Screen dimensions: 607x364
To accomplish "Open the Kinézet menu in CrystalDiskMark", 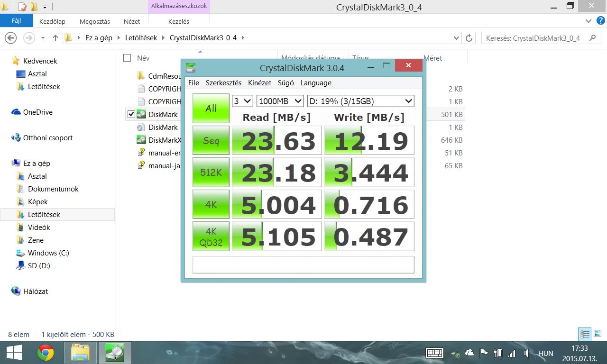I will click(x=259, y=83).
